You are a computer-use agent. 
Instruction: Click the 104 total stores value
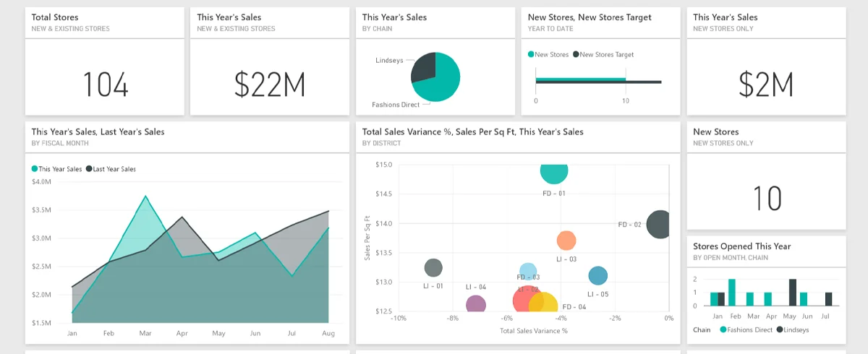pos(106,85)
